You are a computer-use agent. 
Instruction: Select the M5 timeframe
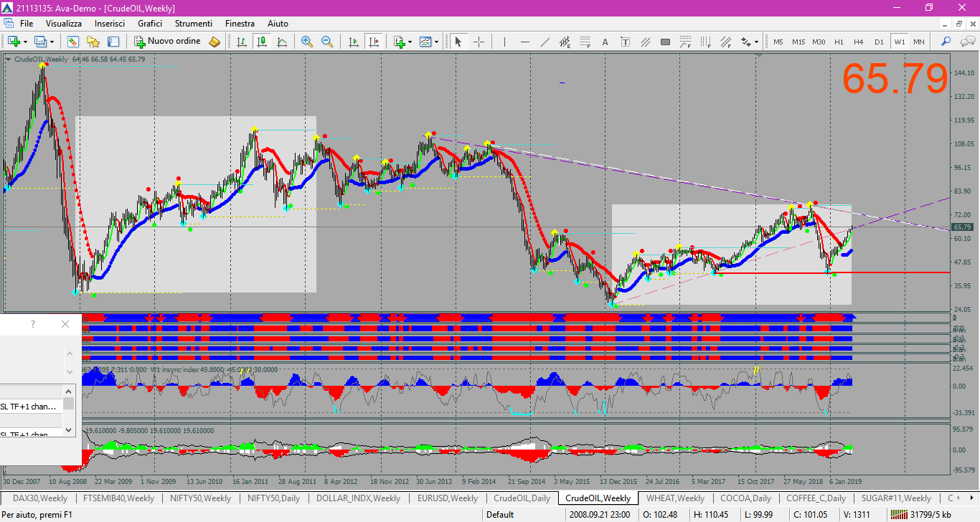(x=778, y=42)
